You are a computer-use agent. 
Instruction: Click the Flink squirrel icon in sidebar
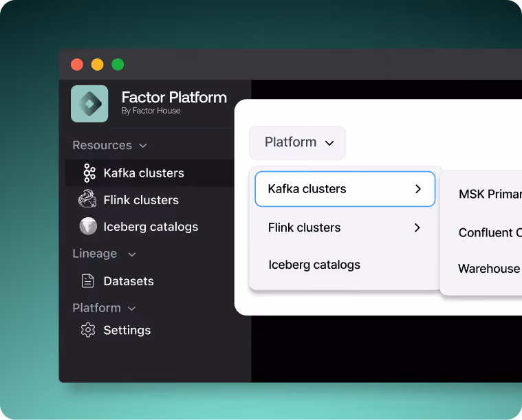pos(87,199)
